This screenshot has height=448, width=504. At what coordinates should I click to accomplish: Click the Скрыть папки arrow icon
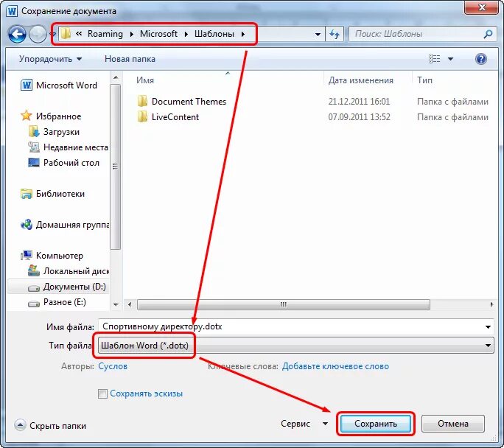click(20, 425)
